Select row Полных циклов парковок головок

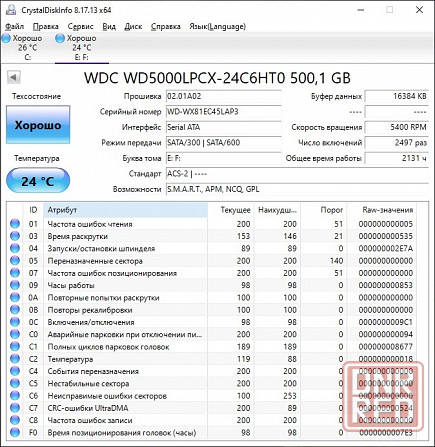[212, 347]
